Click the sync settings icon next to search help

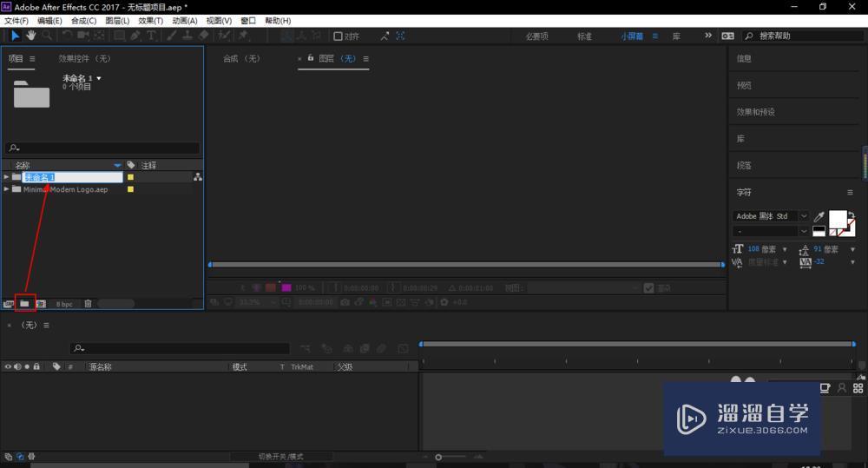pyautogui.click(x=727, y=36)
